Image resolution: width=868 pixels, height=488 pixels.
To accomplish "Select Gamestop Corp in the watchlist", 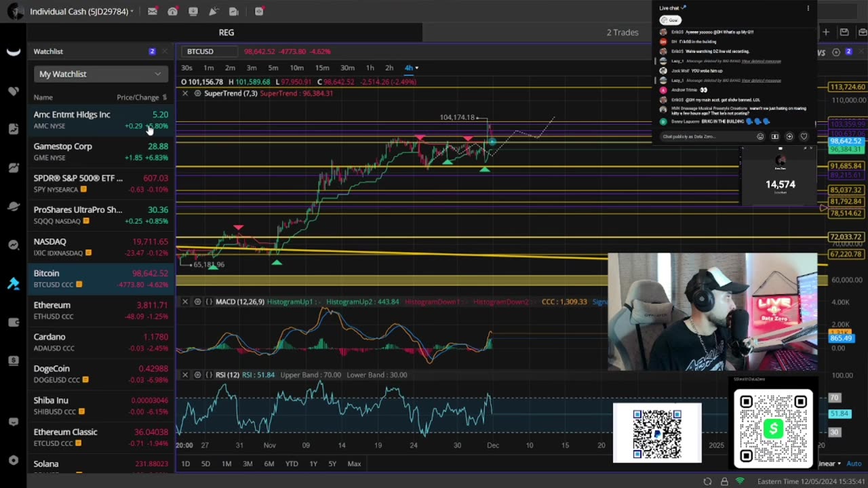I will pos(101,152).
